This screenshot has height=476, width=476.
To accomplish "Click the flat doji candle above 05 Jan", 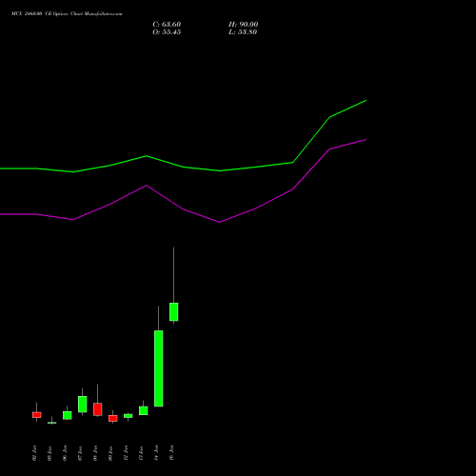I will [x=52, y=423].
